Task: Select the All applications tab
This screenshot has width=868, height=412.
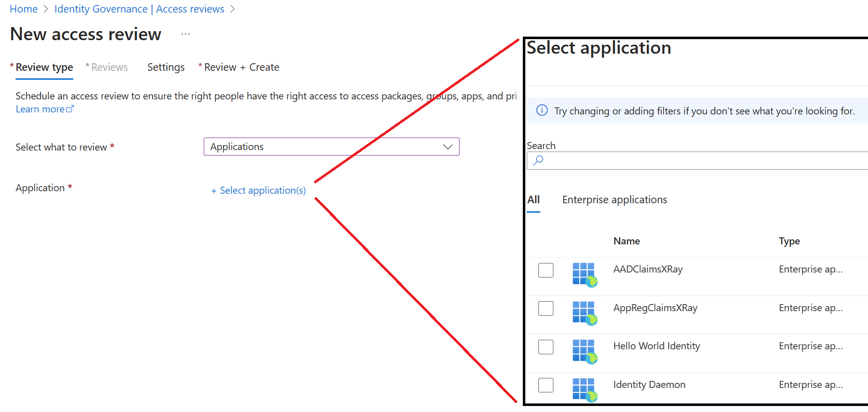Action: [534, 200]
